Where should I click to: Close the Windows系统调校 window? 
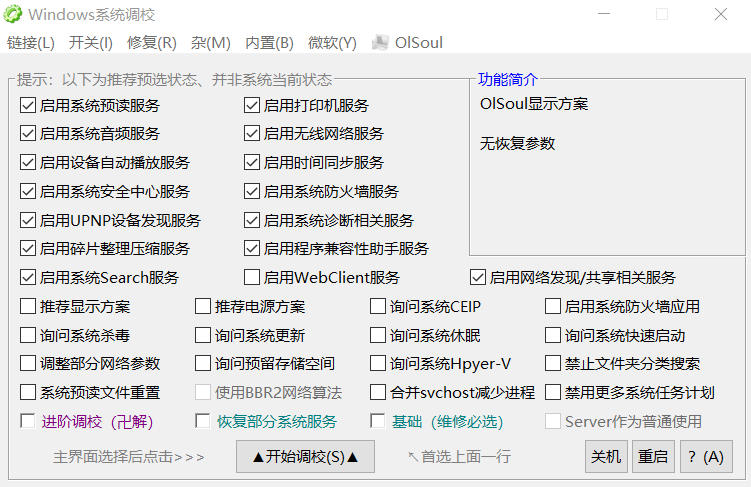pyautogui.click(x=721, y=14)
